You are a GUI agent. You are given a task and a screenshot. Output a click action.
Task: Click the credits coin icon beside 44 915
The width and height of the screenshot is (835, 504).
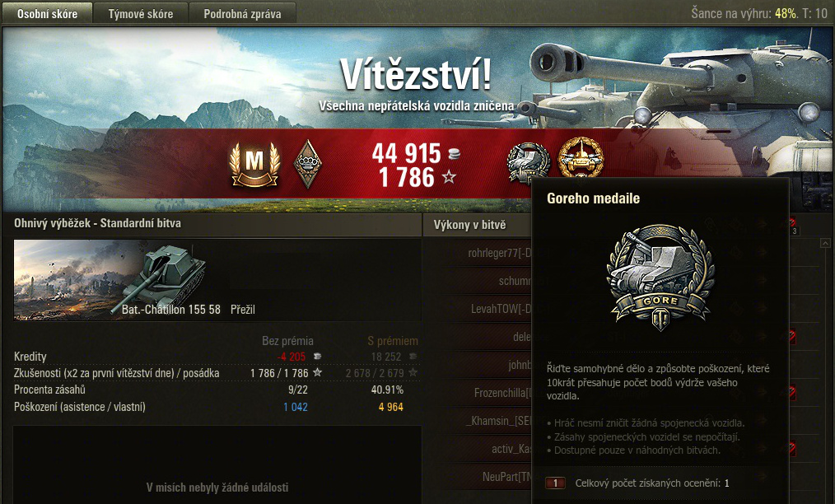454,155
